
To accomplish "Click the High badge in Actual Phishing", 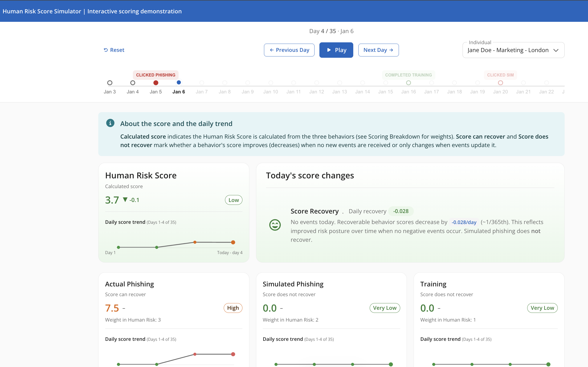I will point(233,308).
